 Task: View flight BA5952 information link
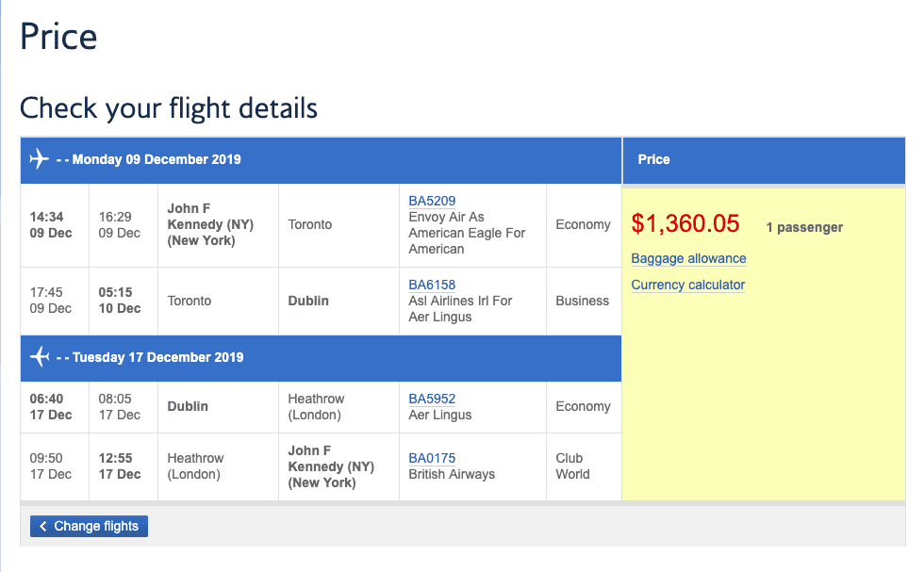432,399
